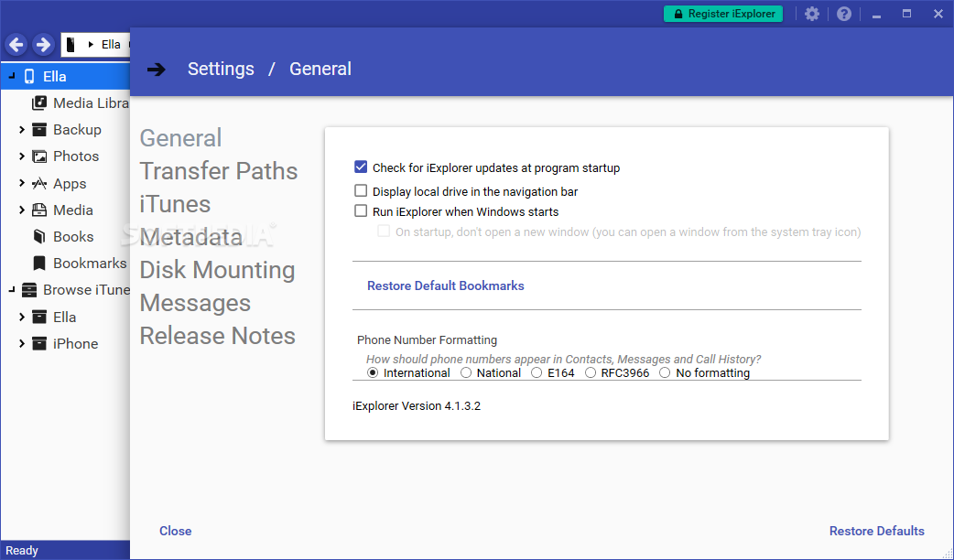954x560 pixels.
Task: Click the Backup archive box icon
Action: [x=39, y=130]
